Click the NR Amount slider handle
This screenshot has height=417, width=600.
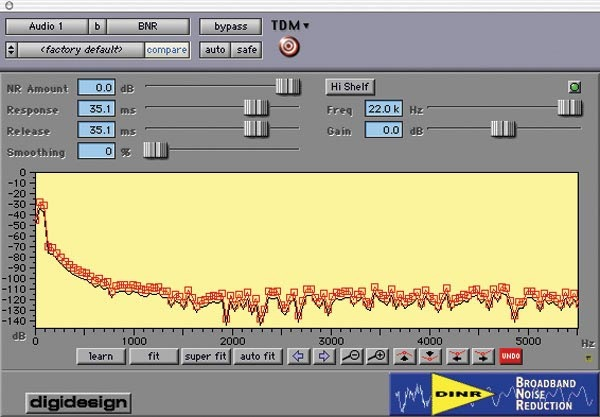coord(288,87)
